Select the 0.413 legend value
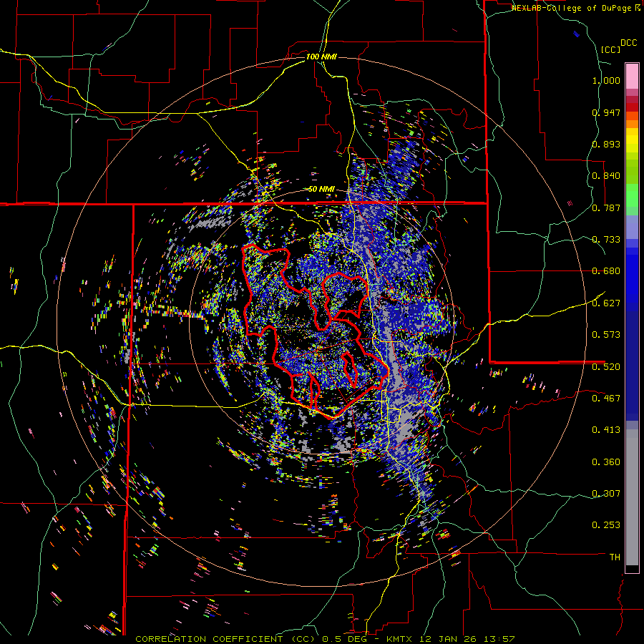This screenshot has height=644, width=644. point(606,430)
